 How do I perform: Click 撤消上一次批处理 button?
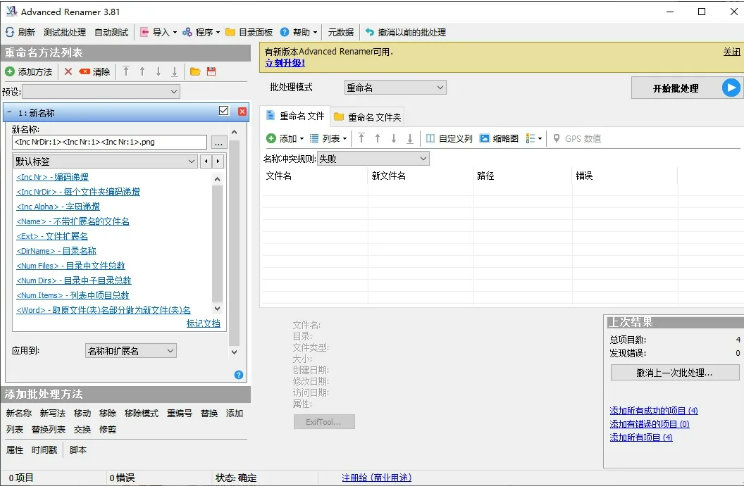[x=675, y=373]
